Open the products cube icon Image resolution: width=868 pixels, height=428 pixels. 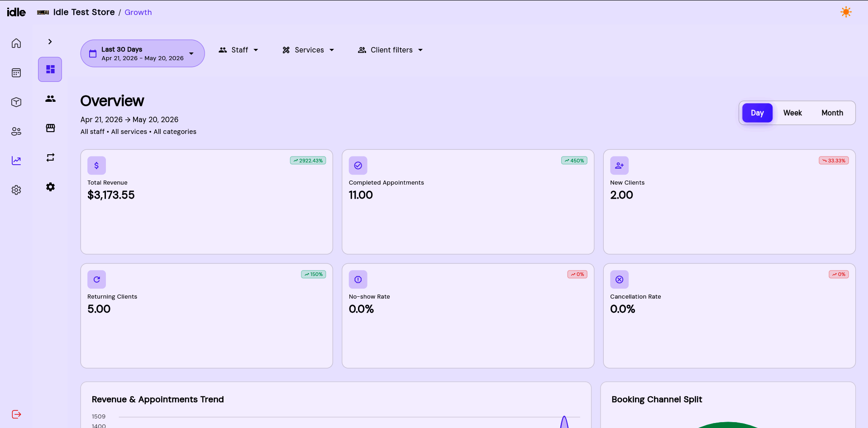[16, 102]
